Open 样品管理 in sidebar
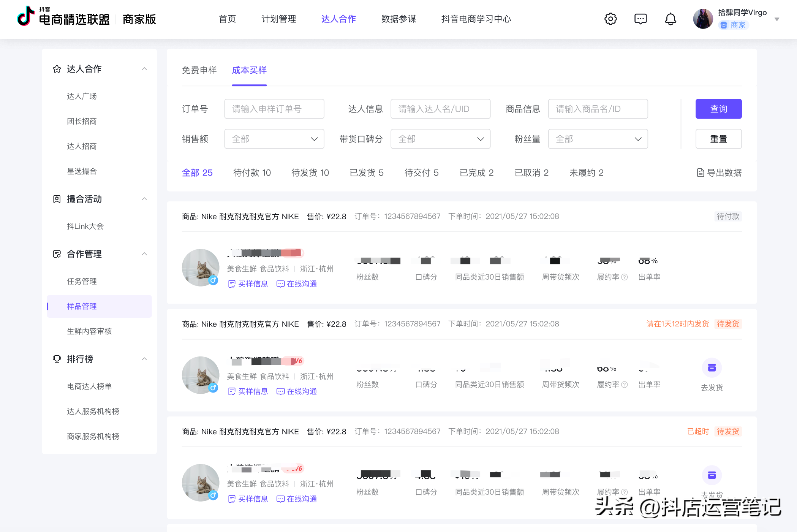 [x=99, y=306]
